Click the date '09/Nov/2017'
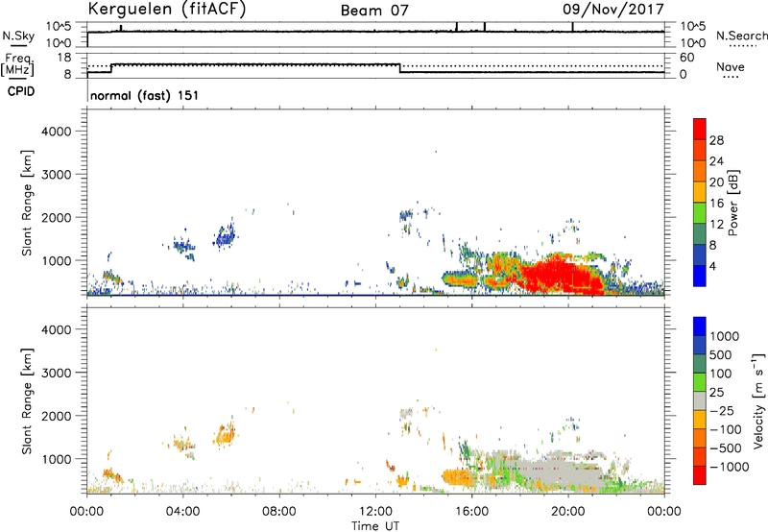Viewport: 768px width, 532px height. 613,9
